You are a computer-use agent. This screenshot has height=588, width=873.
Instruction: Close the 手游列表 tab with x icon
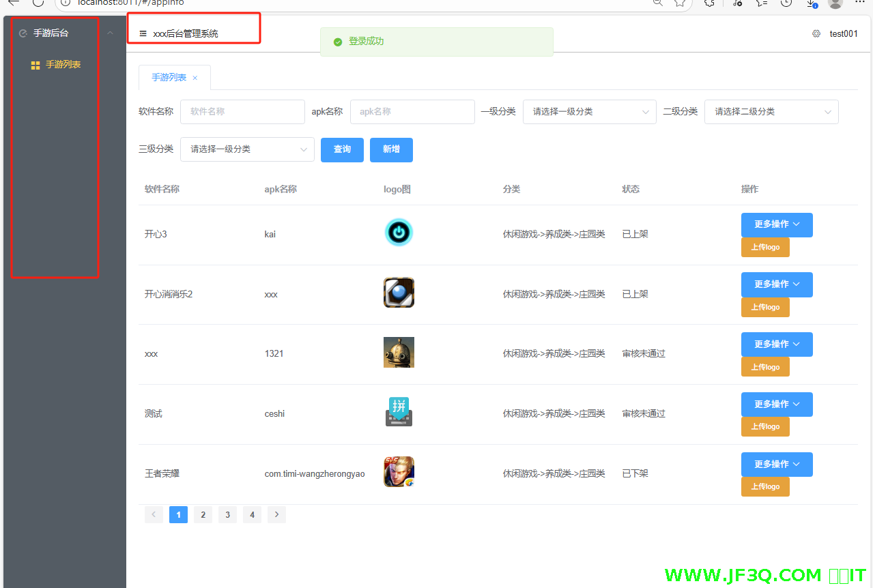[x=195, y=78]
